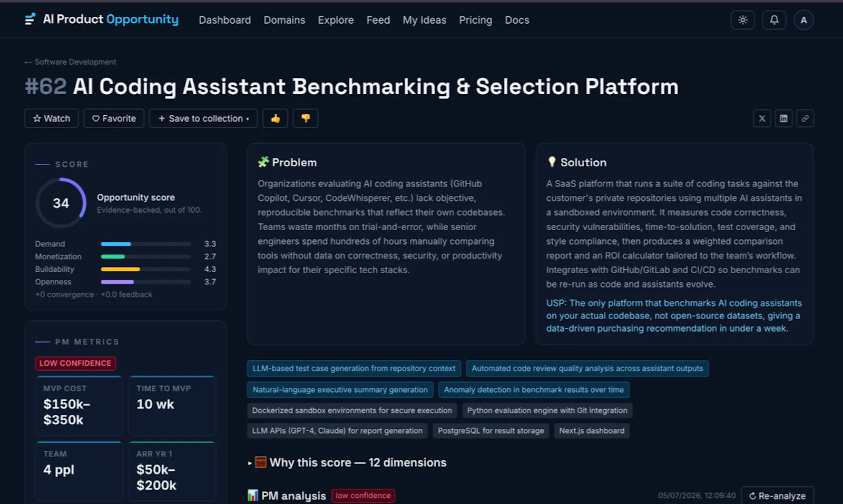
Task: Click the TEAM 4 ppl card
Action: pos(79,471)
